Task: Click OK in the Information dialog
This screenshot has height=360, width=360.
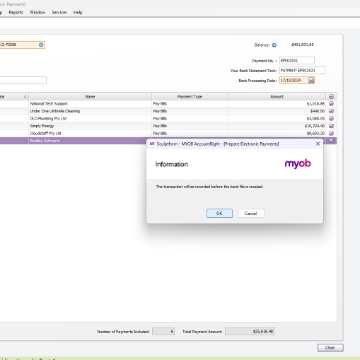Action: pos(219,213)
